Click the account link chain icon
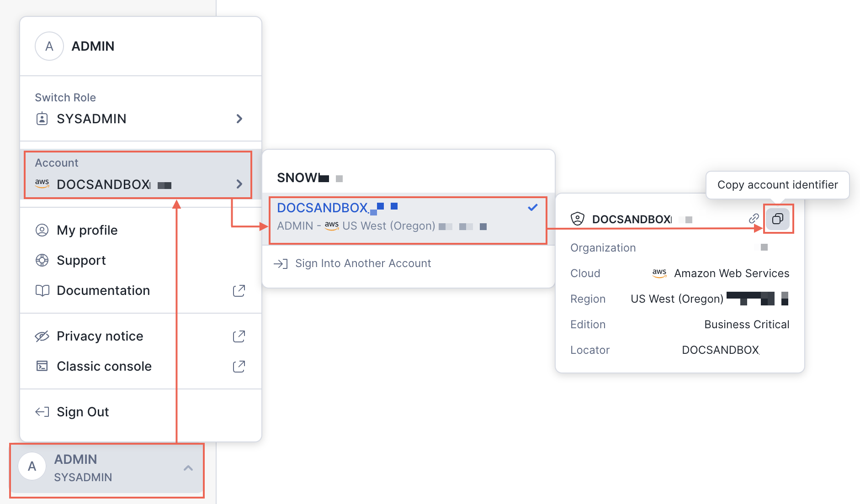 754,219
